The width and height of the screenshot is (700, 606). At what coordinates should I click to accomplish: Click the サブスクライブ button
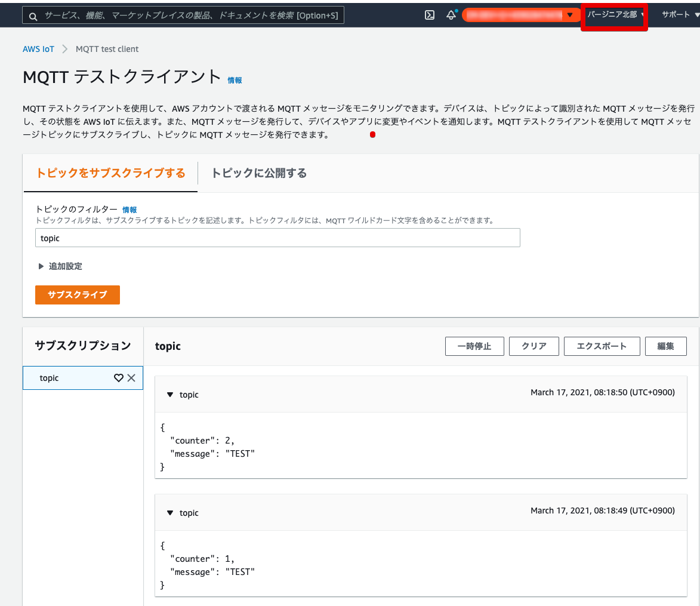(x=77, y=295)
